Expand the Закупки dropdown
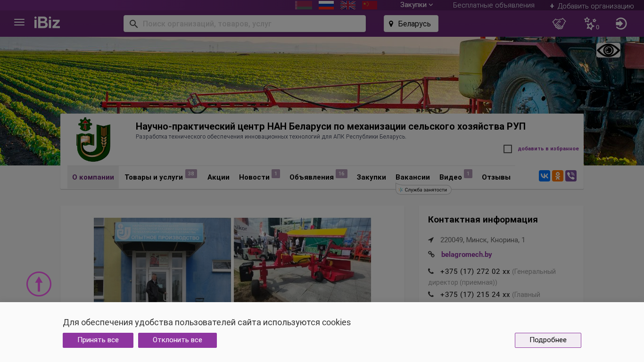This screenshot has height=362, width=644. tap(416, 5)
